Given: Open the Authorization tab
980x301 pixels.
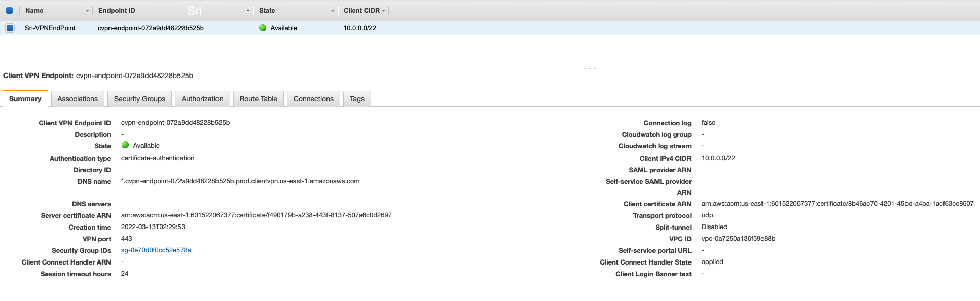Looking at the screenshot, I should click(x=202, y=99).
